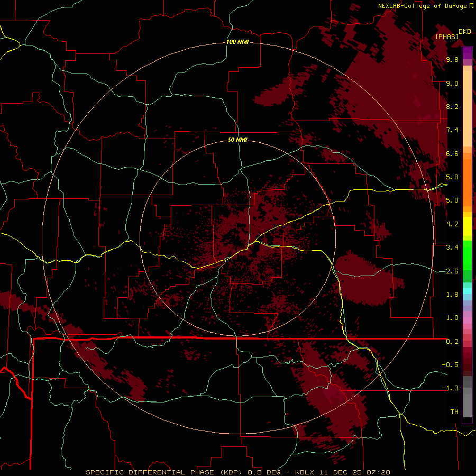Click the 07:20 timestamp in caption
The height and width of the screenshot is (476, 476).
[x=378, y=472]
